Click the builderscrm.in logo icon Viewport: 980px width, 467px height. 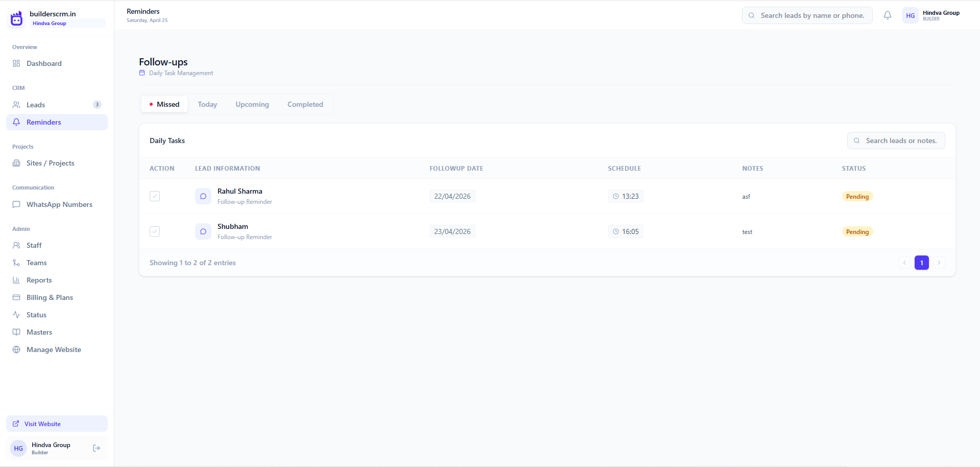tap(17, 18)
